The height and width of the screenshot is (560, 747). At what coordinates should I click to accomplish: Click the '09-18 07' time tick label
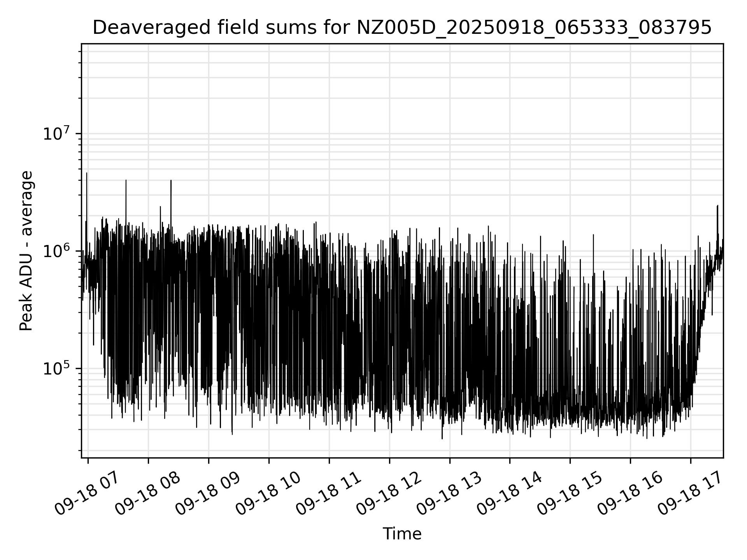(88, 494)
